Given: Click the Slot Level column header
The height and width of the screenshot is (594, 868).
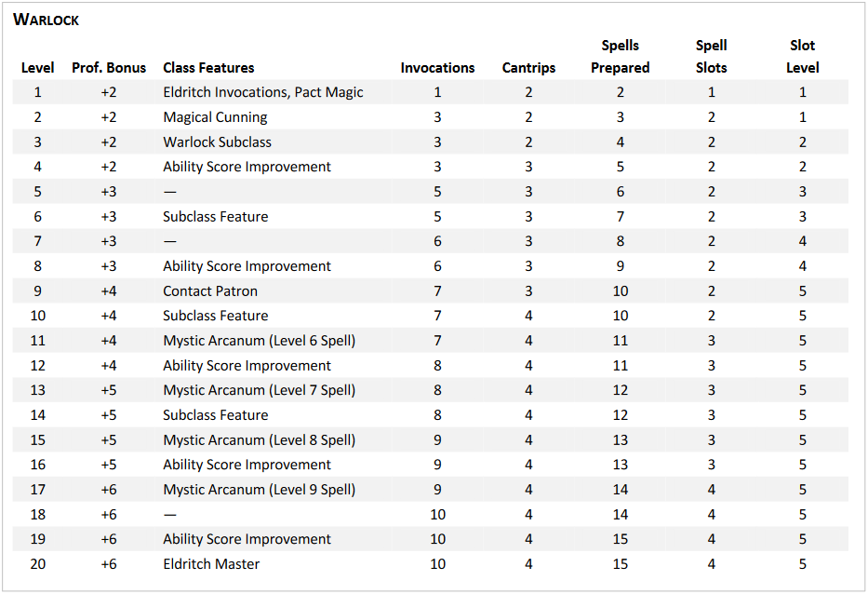Looking at the screenshot, I should point(803,57).
